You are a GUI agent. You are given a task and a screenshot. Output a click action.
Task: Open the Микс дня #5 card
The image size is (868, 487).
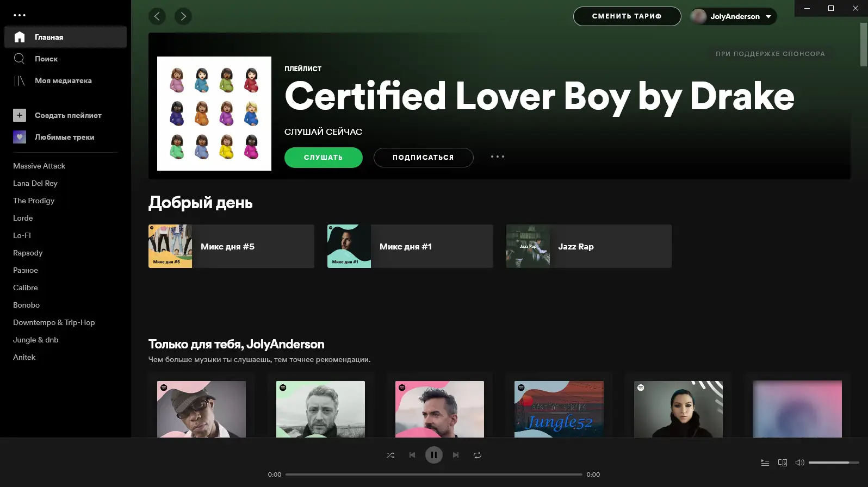231,246
